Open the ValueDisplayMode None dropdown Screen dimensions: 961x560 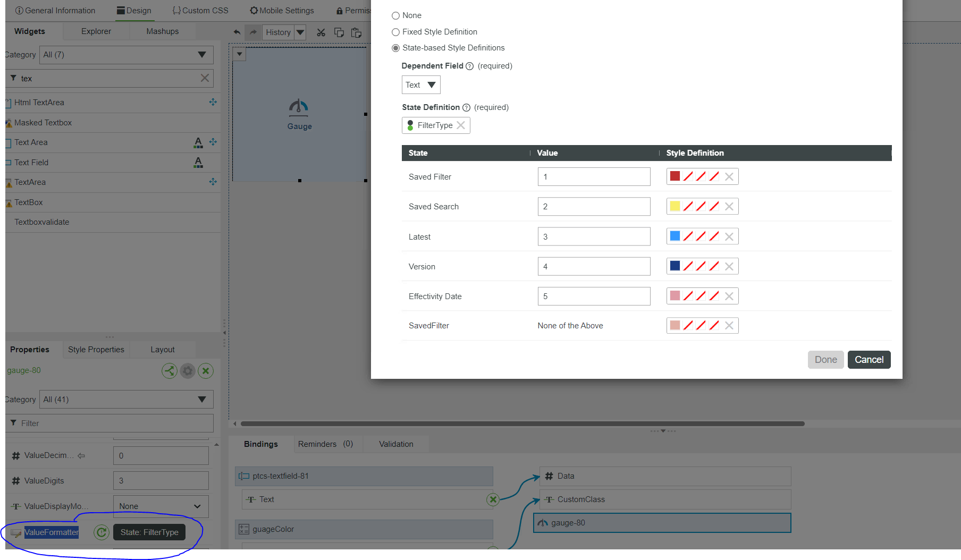[161, 506]
